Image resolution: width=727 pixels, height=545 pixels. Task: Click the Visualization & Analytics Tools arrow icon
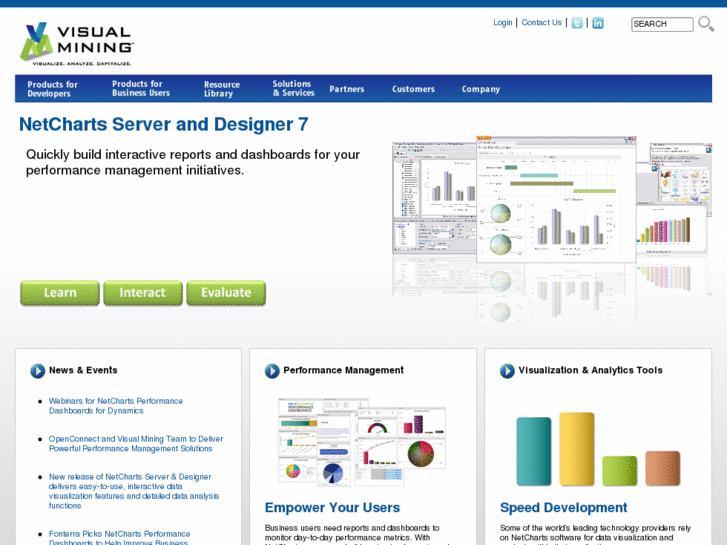click(507, 371)
